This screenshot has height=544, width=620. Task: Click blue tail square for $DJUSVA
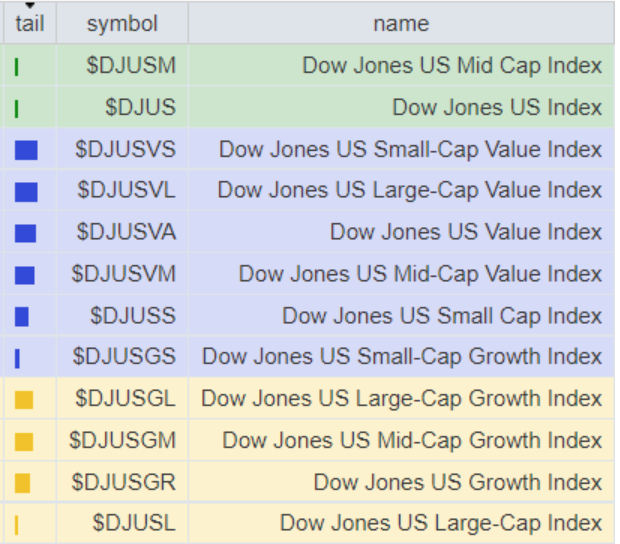point(26,233)
